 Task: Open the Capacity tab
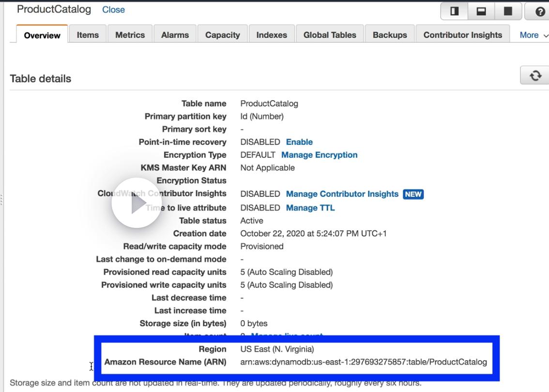[222, 35]
